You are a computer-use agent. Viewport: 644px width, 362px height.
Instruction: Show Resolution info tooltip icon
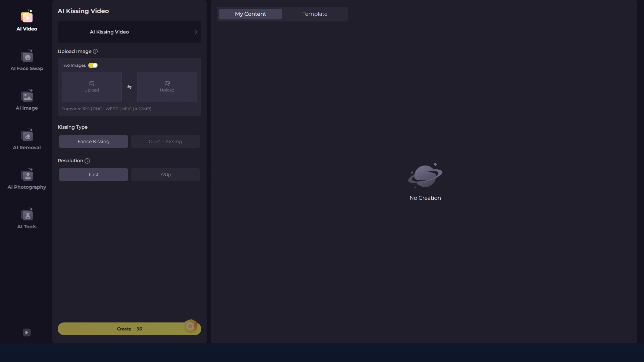point(87,161)
